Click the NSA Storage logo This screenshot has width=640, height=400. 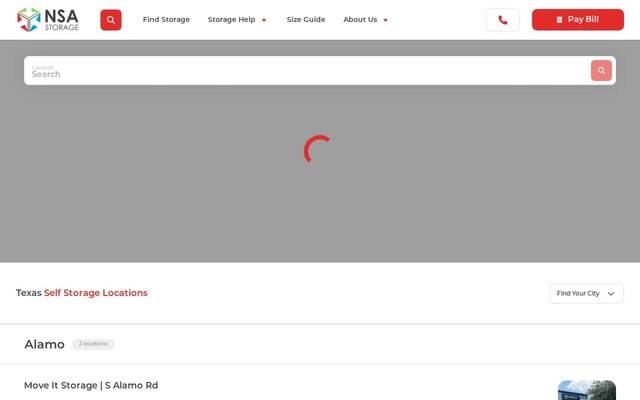point(48,20)
